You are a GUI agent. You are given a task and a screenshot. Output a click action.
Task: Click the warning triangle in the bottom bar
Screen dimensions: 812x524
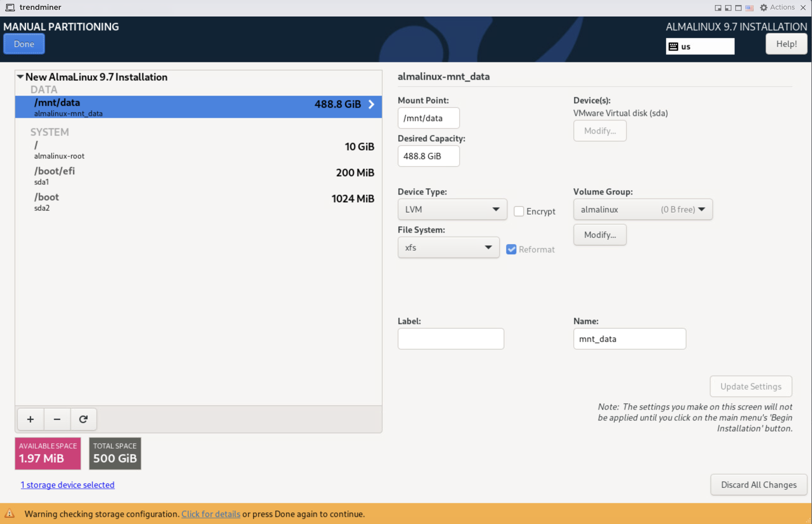[10, 514]
